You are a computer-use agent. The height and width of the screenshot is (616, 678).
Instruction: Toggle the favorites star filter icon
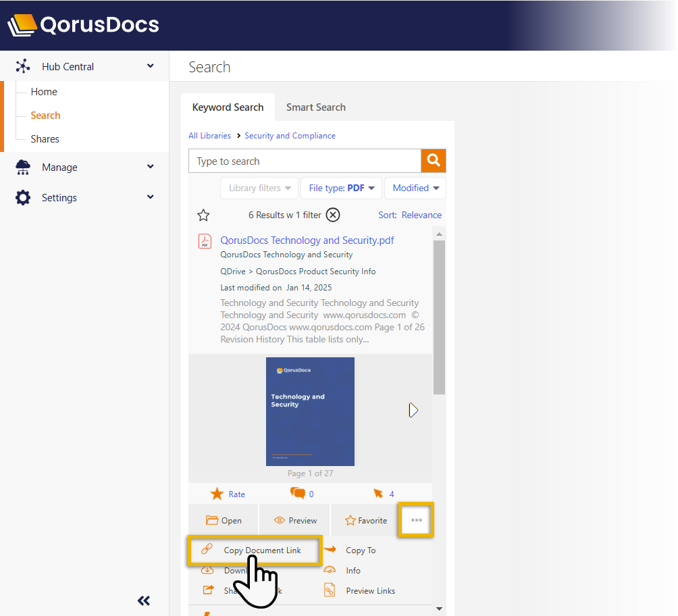point(203,215)
